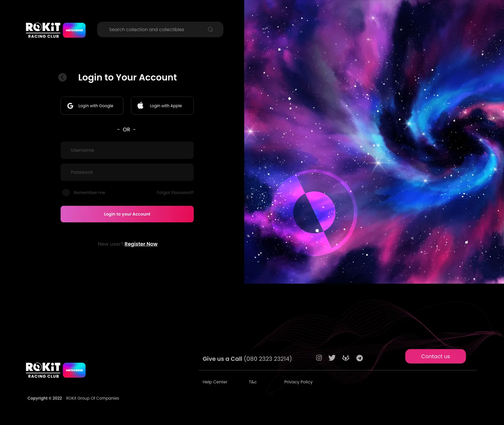The width and height of the screenshot is (504, 425).
Task: Click the galaxy nebula artwork image
Action: tap(374, 142)
